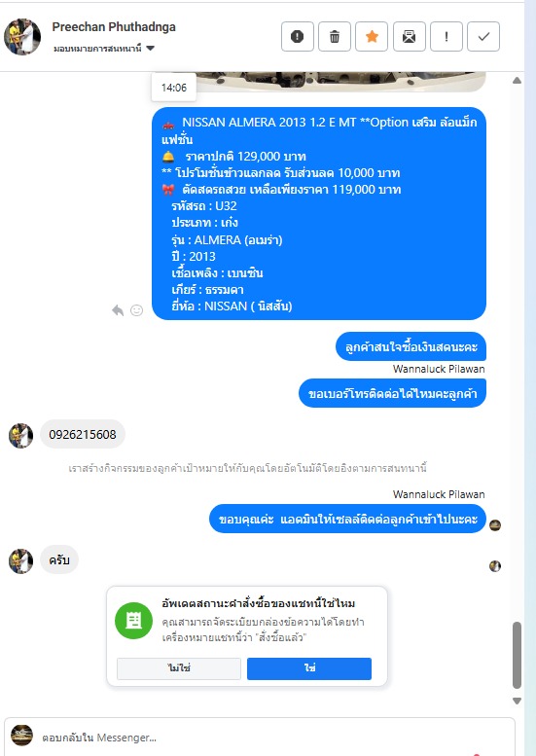
Task: Open the มอบหมายการสนทนานี้ assign dropdown
Action: point(104,49)
